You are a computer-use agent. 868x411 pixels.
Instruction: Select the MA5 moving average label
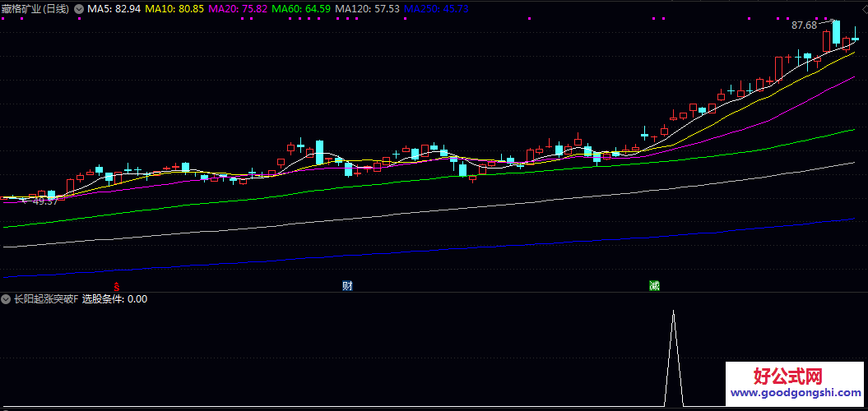pyautogui.click(x=114, y=8)
